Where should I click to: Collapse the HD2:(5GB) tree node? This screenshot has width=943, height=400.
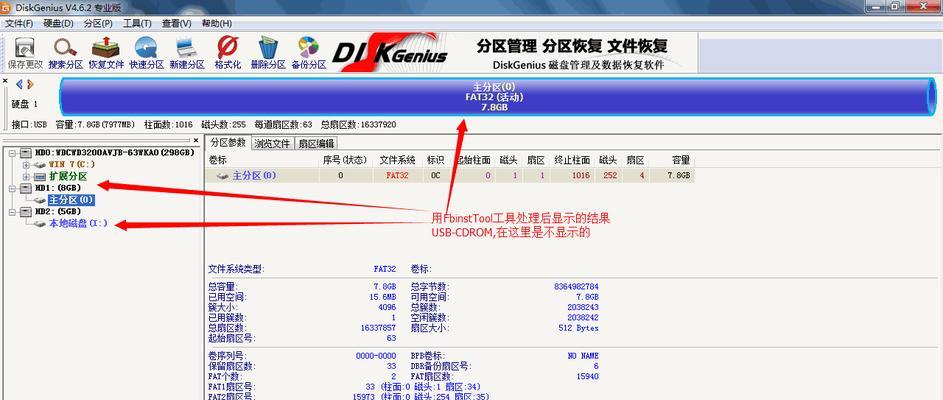pos(13,212)
